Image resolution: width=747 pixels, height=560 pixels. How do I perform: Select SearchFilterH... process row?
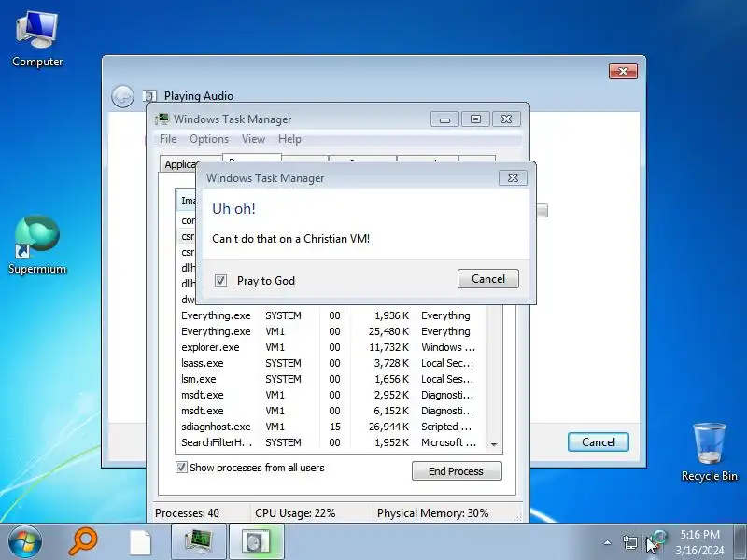point(331,442)
